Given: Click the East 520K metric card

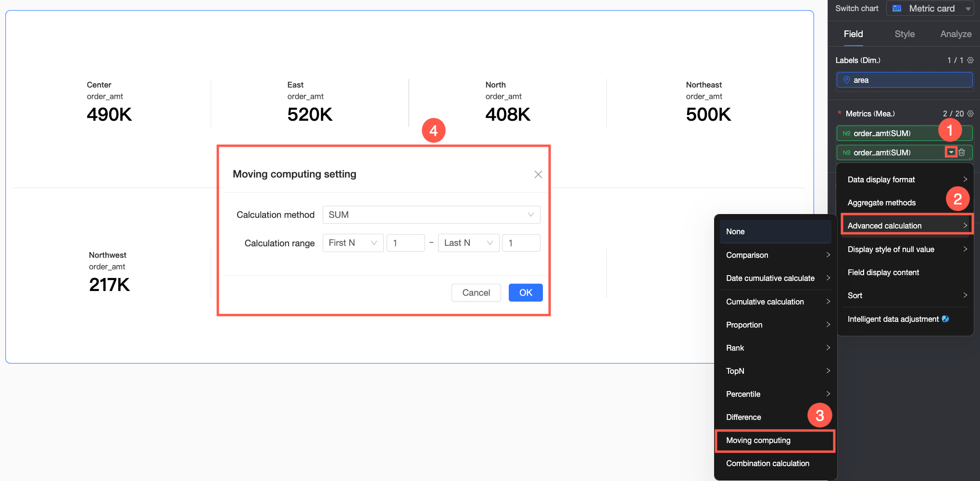Looking at the screenshot, I should tap(310, 102).
